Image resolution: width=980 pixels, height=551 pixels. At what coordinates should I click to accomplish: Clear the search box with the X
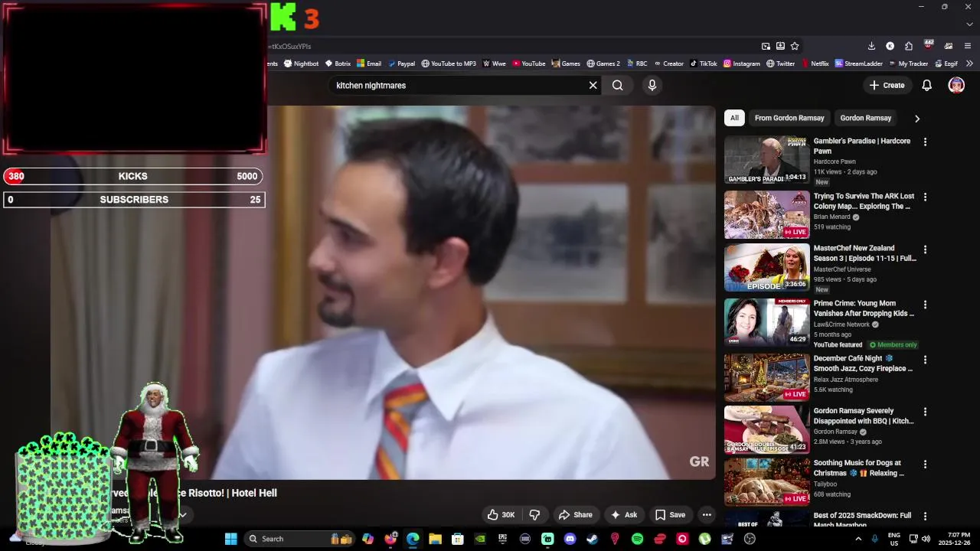pyautogui.click(x=593, y=86)
